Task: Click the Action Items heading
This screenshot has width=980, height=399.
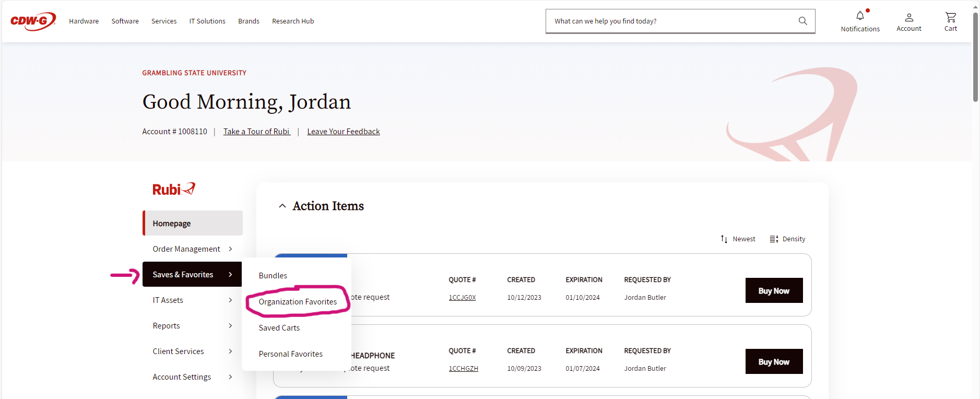Action: pos(328,206)
